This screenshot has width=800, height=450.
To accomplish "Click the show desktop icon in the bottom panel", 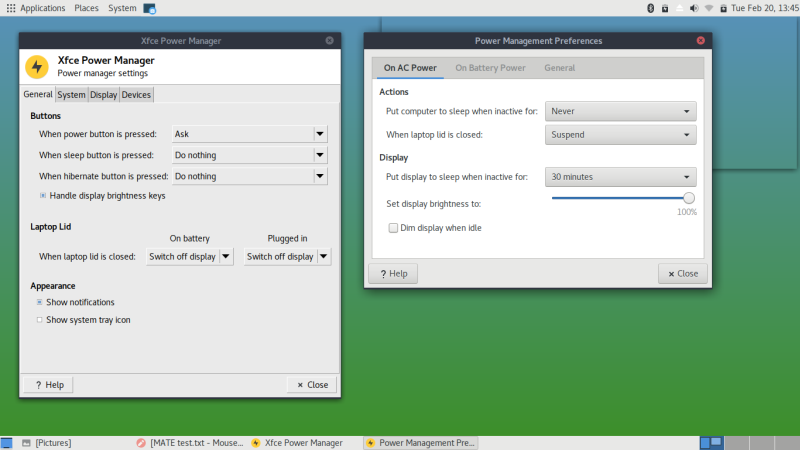I will tap(7, 442).
